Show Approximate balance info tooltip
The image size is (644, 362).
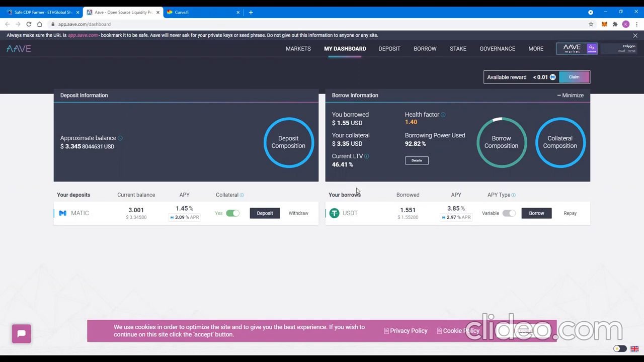coord(120,138)
